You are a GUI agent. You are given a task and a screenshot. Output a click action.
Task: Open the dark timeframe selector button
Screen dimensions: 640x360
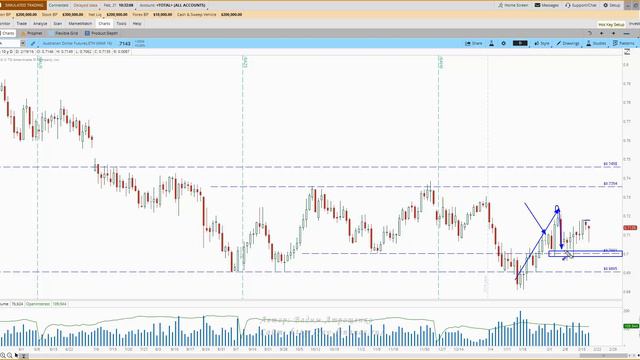coord(520,43)
